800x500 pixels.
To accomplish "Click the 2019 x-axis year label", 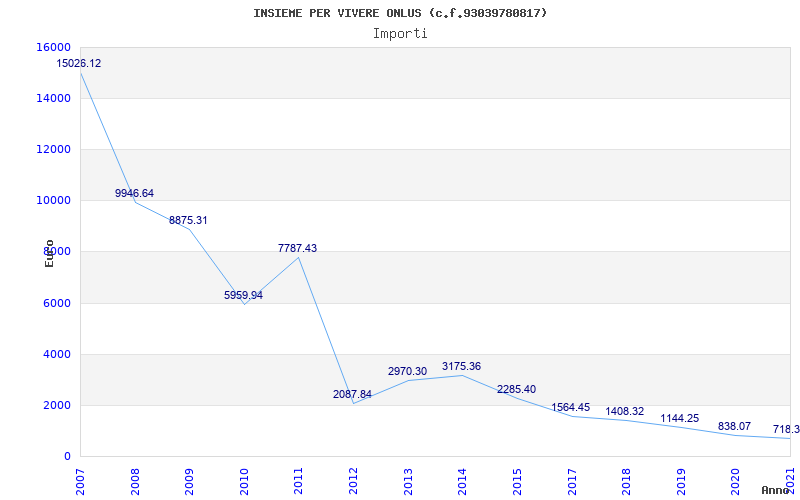I will click(681, 481).
